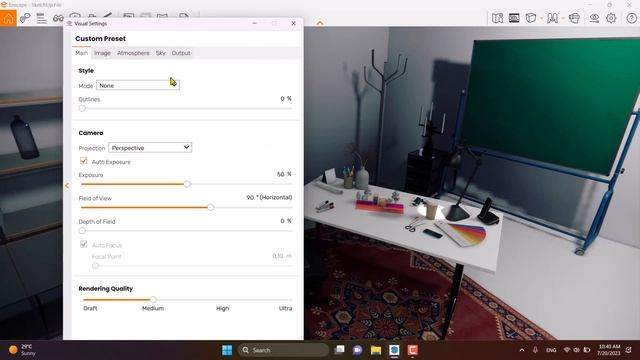Viewport: 640px width, 360px height.
Task: Click the Exposure slider handle
Action: [187, 184]
